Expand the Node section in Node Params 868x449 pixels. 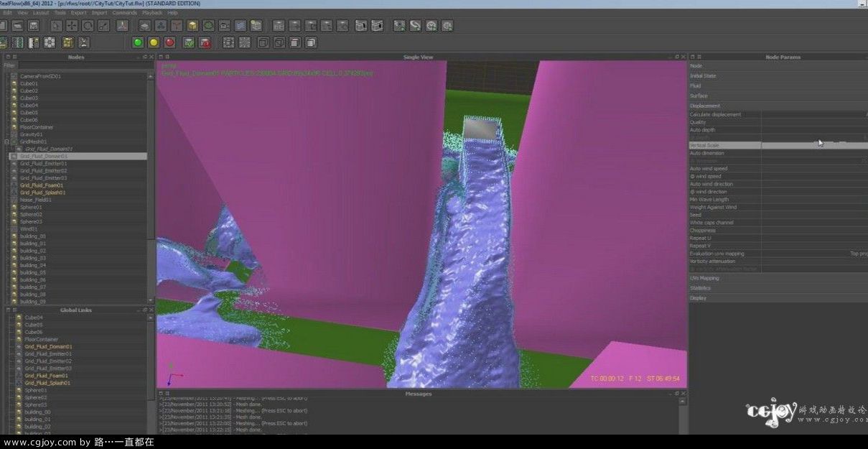pos(778,65)
